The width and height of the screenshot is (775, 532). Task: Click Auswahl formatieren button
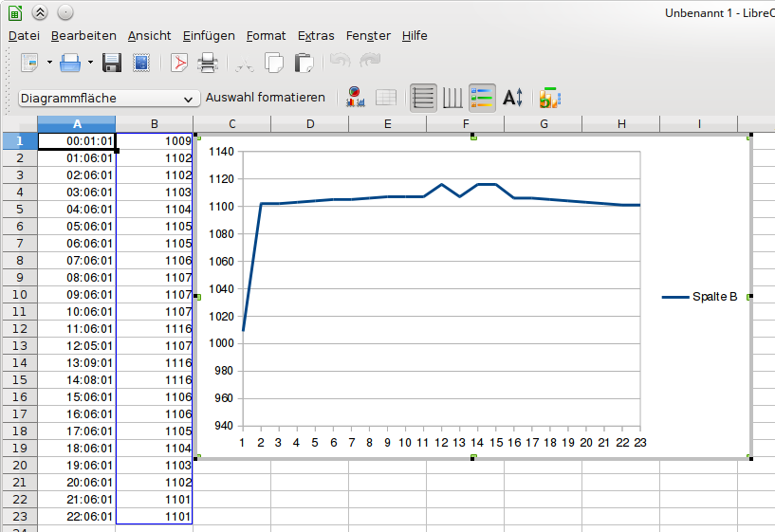coord(266,98)
